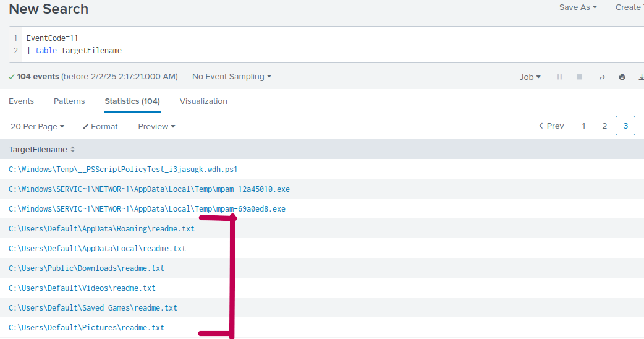Open the 20 Per Page selector
Image resolution: width=644 pixels, height=339 pixels.
[38, 126]
